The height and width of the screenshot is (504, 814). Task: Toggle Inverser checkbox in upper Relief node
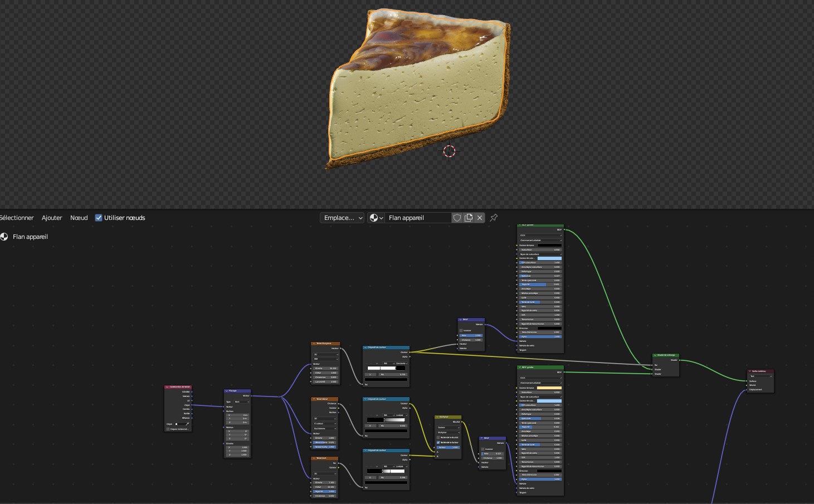click(x=461, y=330)
